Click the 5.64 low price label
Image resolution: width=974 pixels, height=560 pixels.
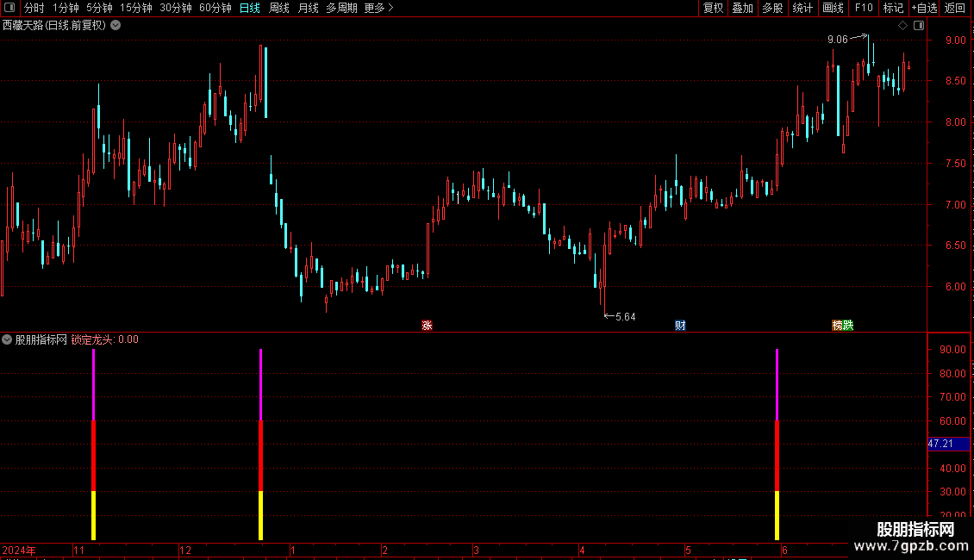(x=626, y=317)
